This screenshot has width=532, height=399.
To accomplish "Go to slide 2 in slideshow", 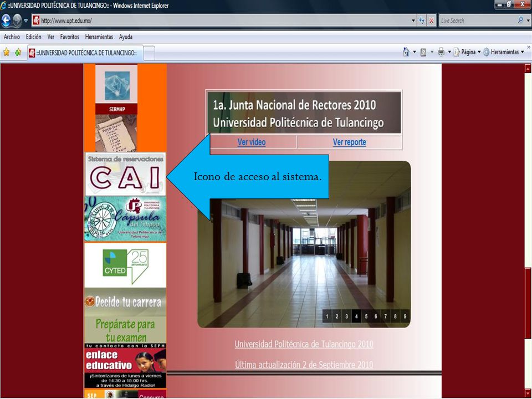I will (x=337, y=316).
